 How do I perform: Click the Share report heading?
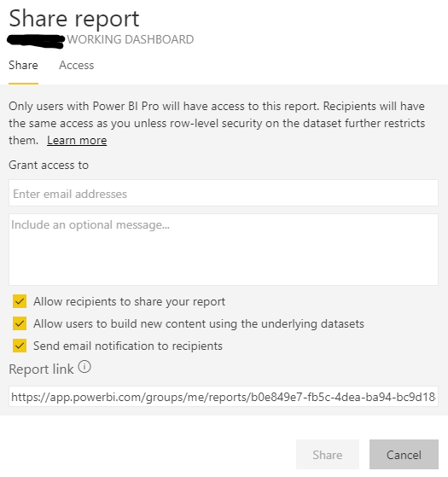click(74, 19)
